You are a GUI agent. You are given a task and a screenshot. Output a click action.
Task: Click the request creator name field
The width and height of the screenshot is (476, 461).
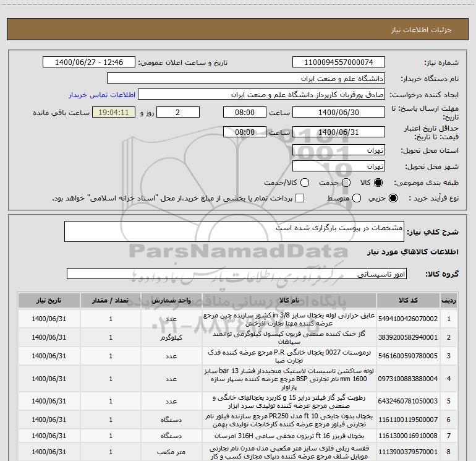(x=261, y=95)
